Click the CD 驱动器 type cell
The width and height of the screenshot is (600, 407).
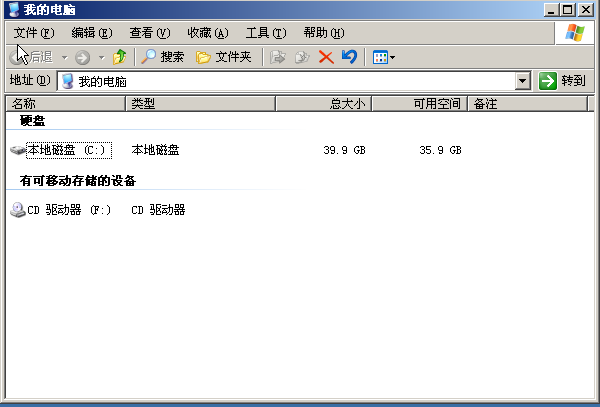[158, 210]
